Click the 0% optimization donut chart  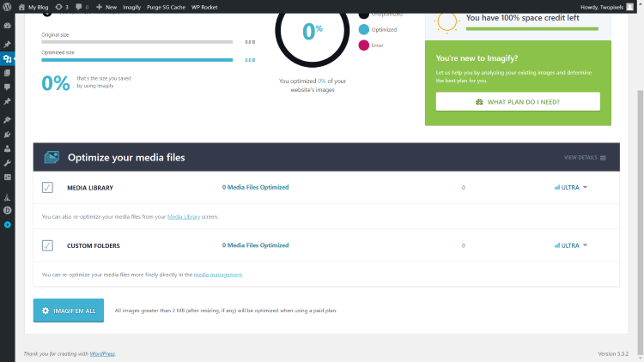tap(313, 32)
